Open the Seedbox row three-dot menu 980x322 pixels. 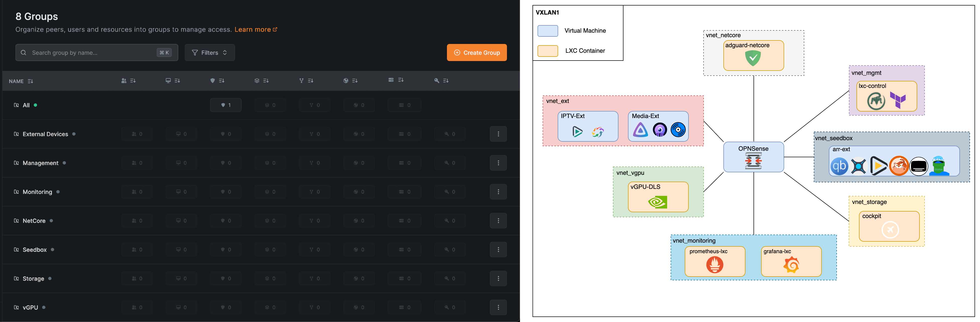pos(498,250)
